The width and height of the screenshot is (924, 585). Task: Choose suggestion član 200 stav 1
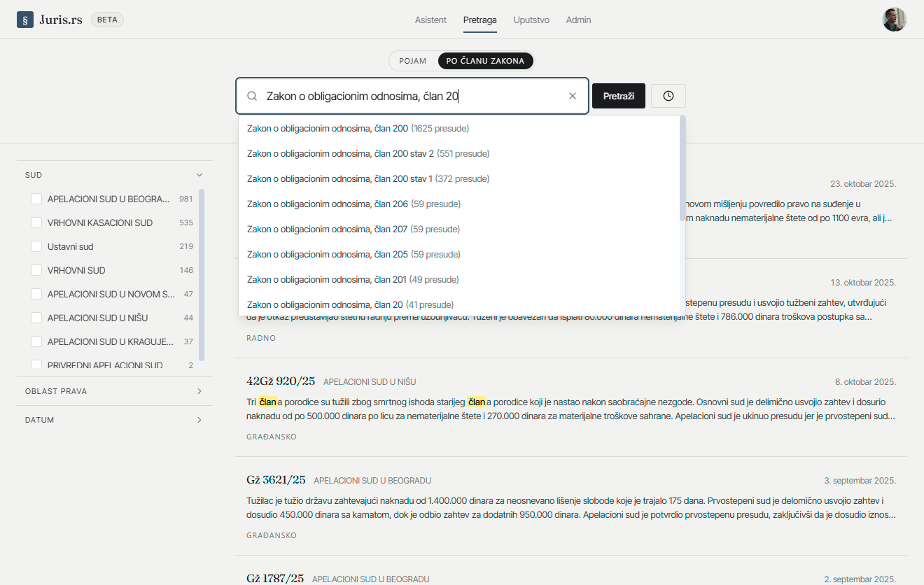point(458,179)
